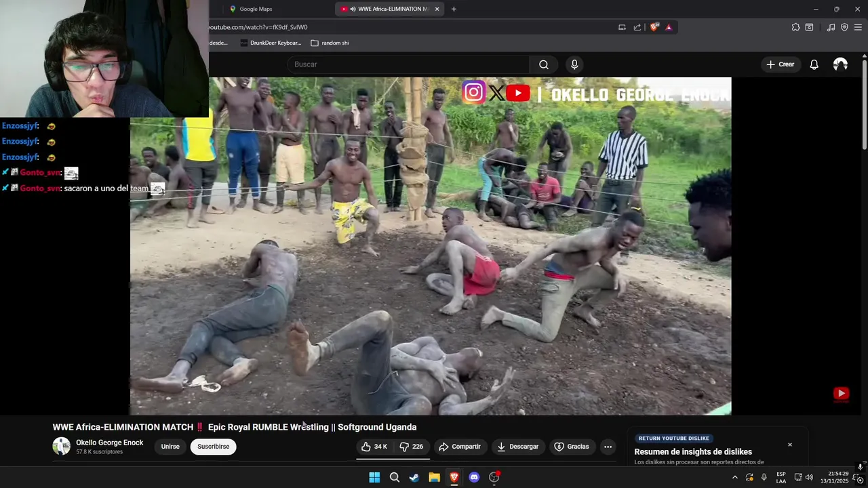
Task: Click Resumen de insights de dislikes heading
Action: pos(693,452)
